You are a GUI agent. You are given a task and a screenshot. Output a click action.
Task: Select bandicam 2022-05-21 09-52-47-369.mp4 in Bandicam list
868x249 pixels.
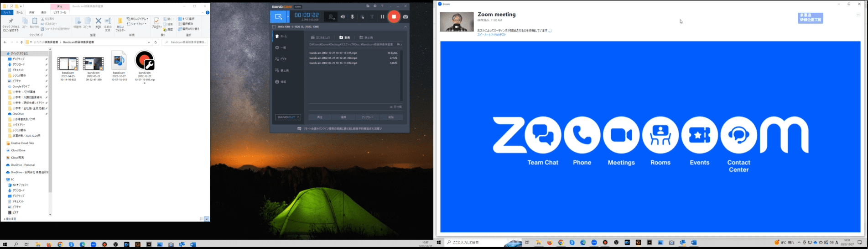353,58
